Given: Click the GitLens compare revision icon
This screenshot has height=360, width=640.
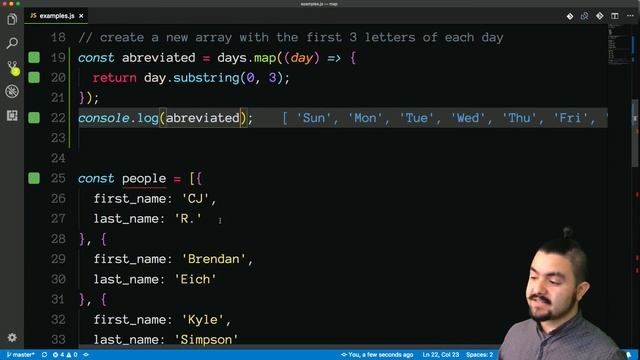Looking at the screenshot, I should click(x=584, y=16).
